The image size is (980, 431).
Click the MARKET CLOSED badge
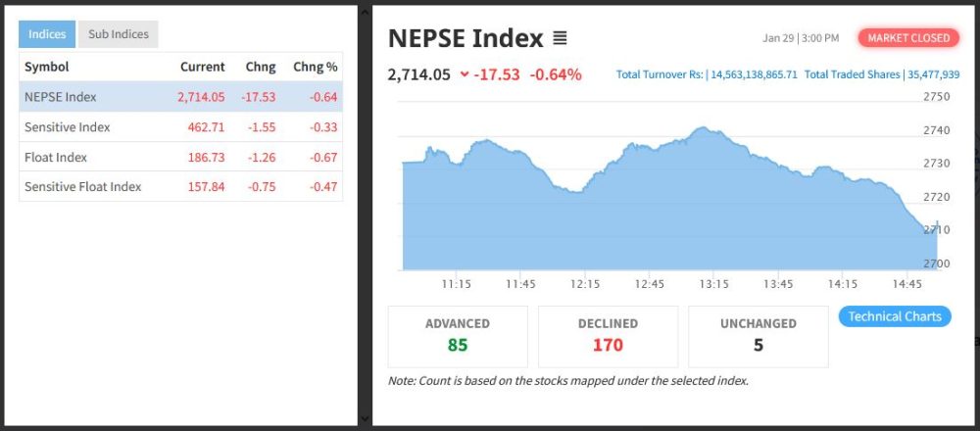908,38
